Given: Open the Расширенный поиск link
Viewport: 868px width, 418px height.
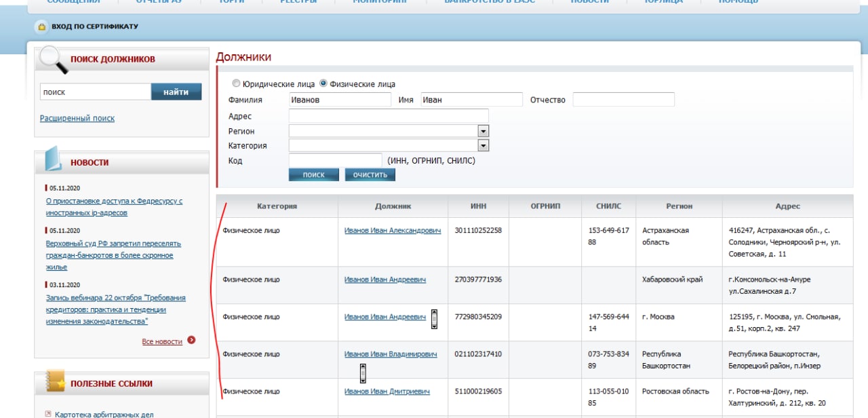Looking at the screenshot, I should coord(77,118).
